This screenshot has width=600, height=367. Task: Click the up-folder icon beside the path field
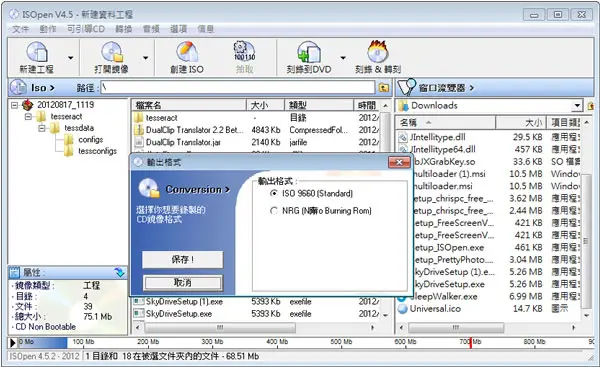point(384,88)
